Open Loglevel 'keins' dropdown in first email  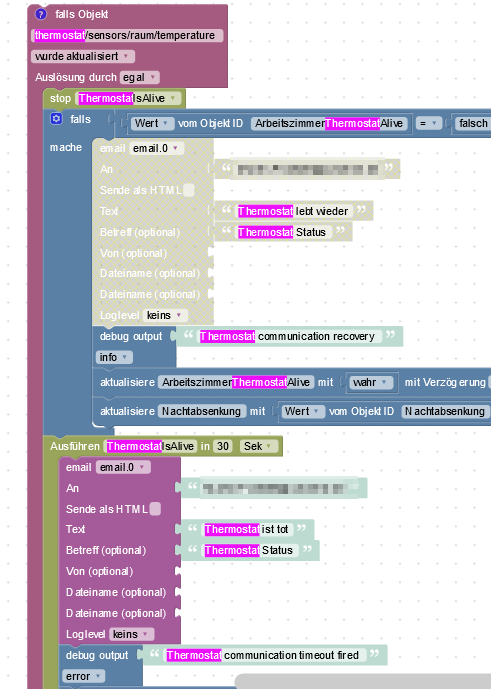coord(165,315)
